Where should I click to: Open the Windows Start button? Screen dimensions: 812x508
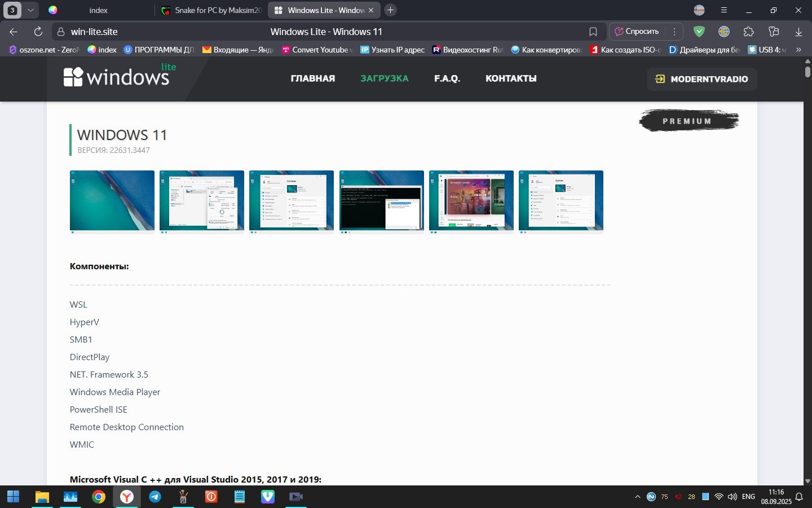pyautogui.click(x=13, y=497)
